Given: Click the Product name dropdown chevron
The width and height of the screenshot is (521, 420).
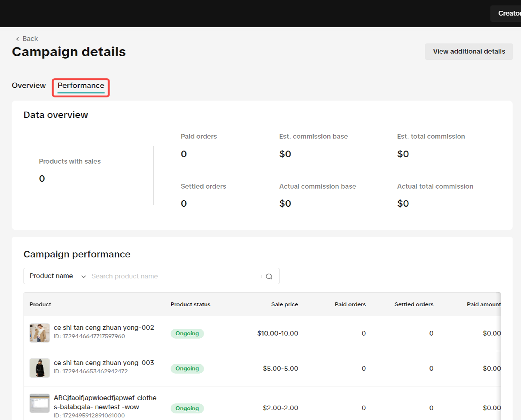Looking at the screenshot, I should (x=83, y=277).
